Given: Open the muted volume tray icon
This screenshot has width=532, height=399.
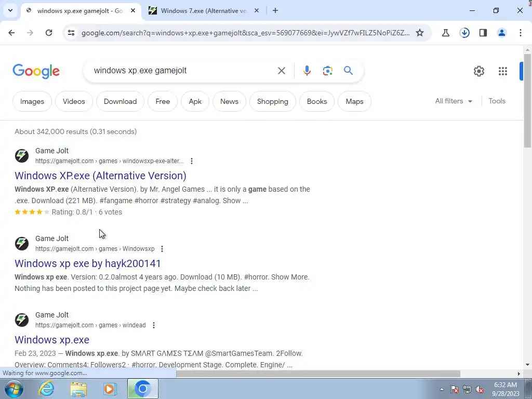Looking at the screenshot, I should (480, 389).
